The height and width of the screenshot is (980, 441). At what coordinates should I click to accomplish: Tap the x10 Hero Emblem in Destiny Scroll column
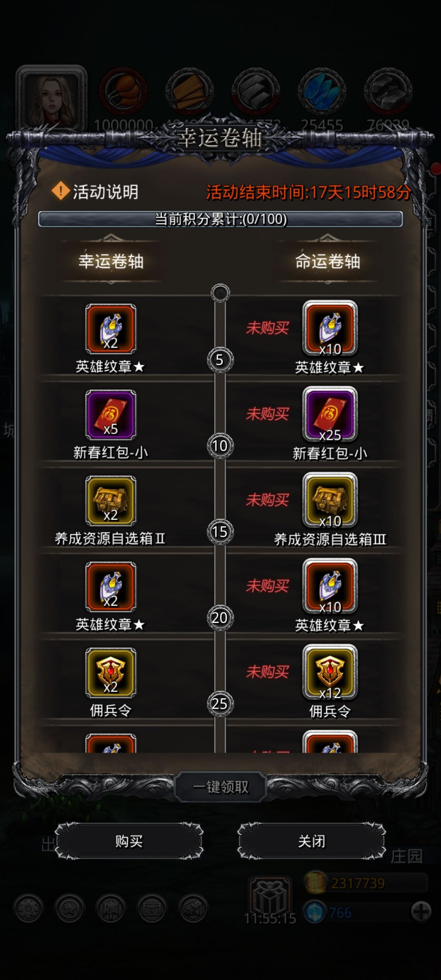330,329
